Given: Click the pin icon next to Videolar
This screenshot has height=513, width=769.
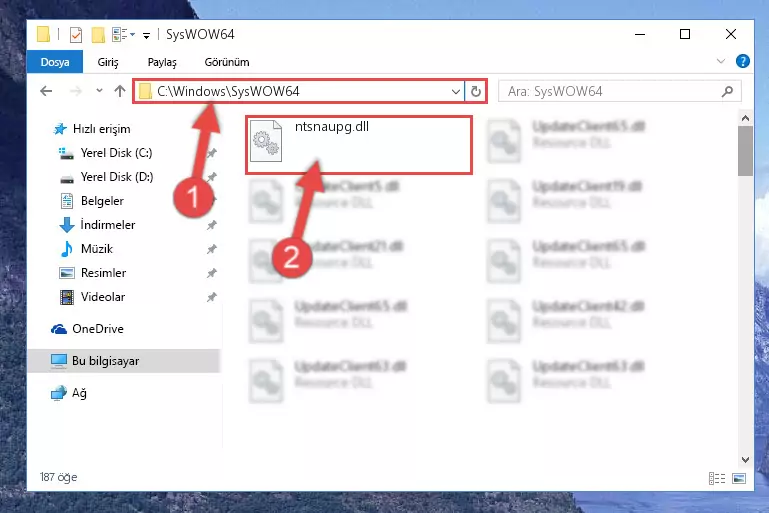Looking at the screenshot, I should pyautogui.click(x=211, y=297).
